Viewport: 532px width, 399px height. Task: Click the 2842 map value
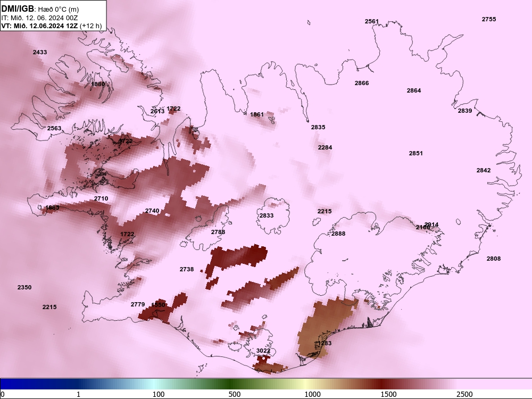(x=484, y=170)
